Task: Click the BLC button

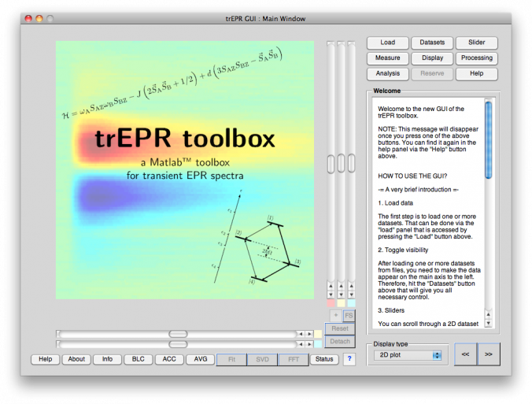Action: click(138, 359)
